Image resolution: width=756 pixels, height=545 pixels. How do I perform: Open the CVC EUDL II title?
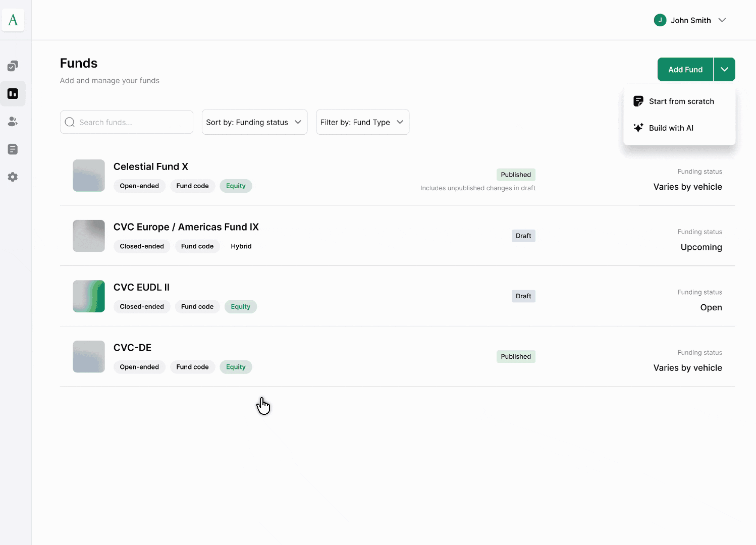[x=141, y=287]
